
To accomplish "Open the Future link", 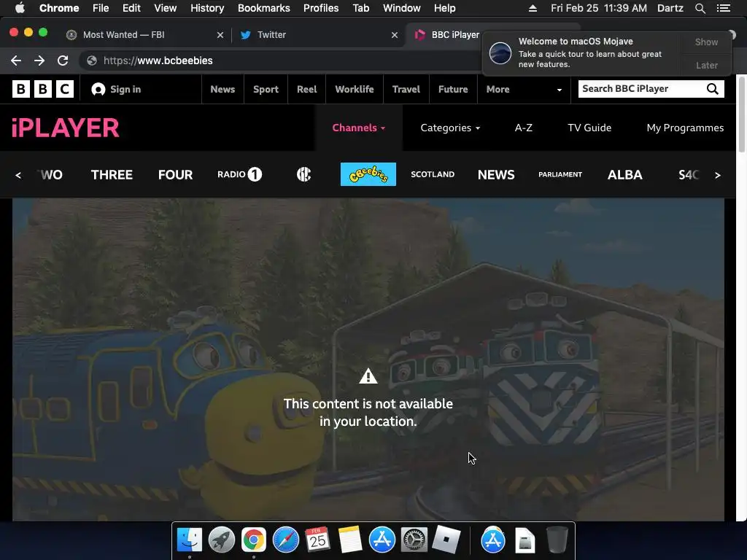I will pyautogui.click(x=453, y=89).
